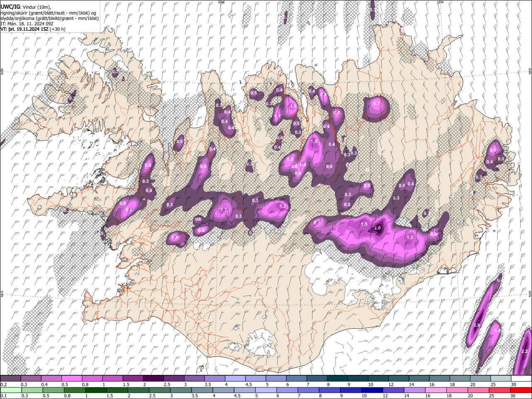The image size is (532, 399).
Task: Click the 15W longitude label at the top
Action: tap(440, 2)
